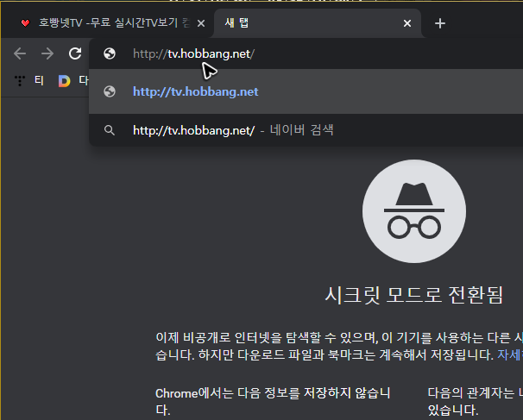The width and height of the screenshot is (523, 420).
Task: Go back with the left arrow button
Action: coord(20,53)
